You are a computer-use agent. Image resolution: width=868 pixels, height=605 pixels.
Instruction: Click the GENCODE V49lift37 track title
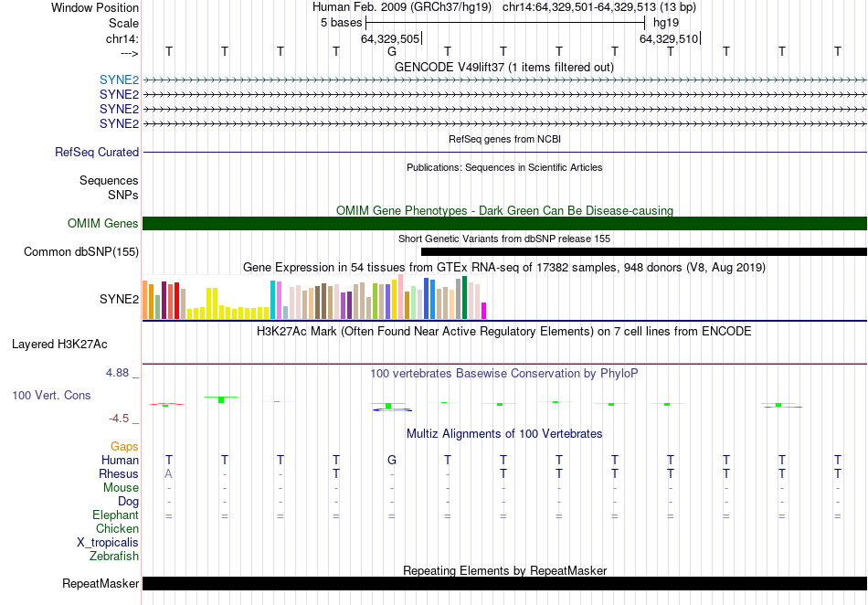pyautogui.click(x=504, y=68)
